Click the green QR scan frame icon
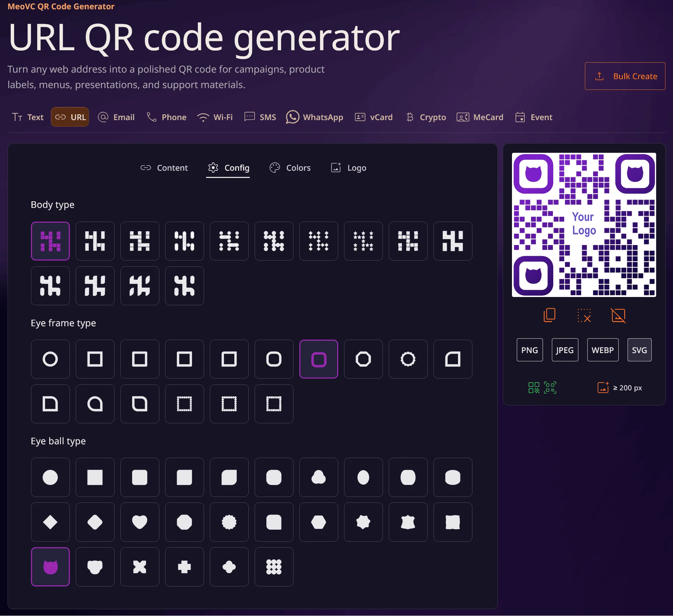 pos(550,387)
